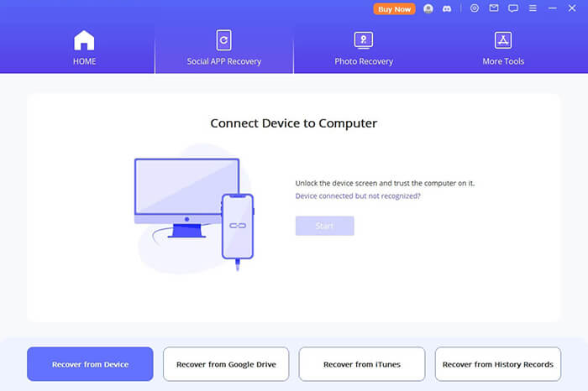This screenshot has height=391, width=588.
Task: Switch to More Tools tab label
Action: click(x=503, y=61)
